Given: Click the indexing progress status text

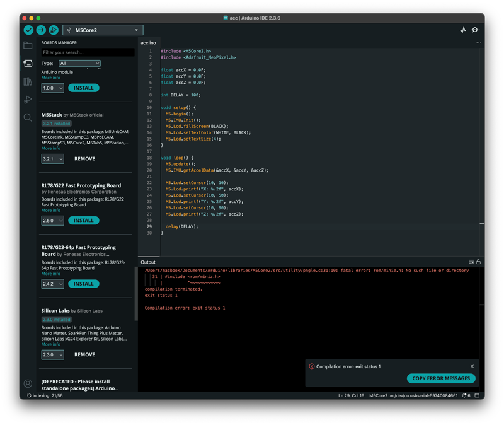Looking at the screenshot, I should point(45,395).
